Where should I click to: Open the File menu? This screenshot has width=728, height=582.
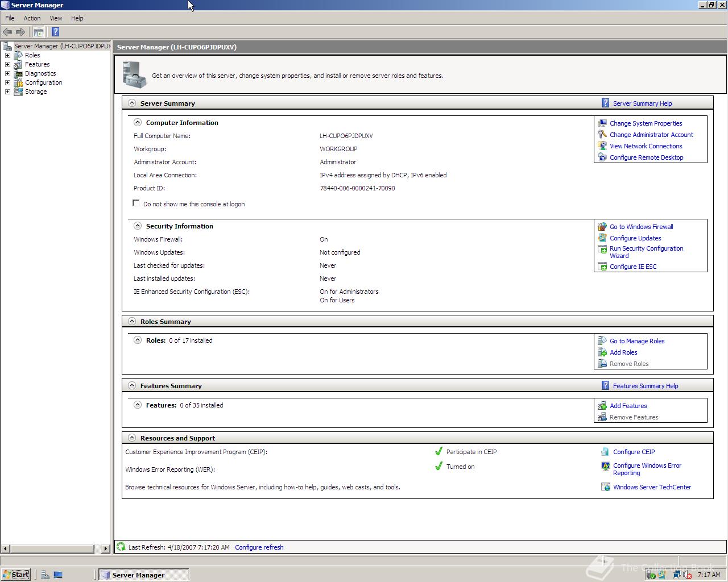point(10,18)
